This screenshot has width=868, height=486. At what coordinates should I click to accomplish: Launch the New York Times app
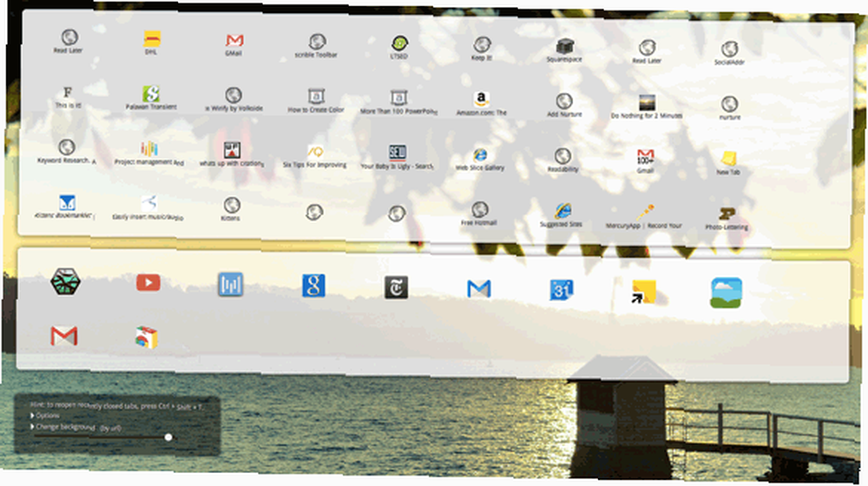point(397,287)
